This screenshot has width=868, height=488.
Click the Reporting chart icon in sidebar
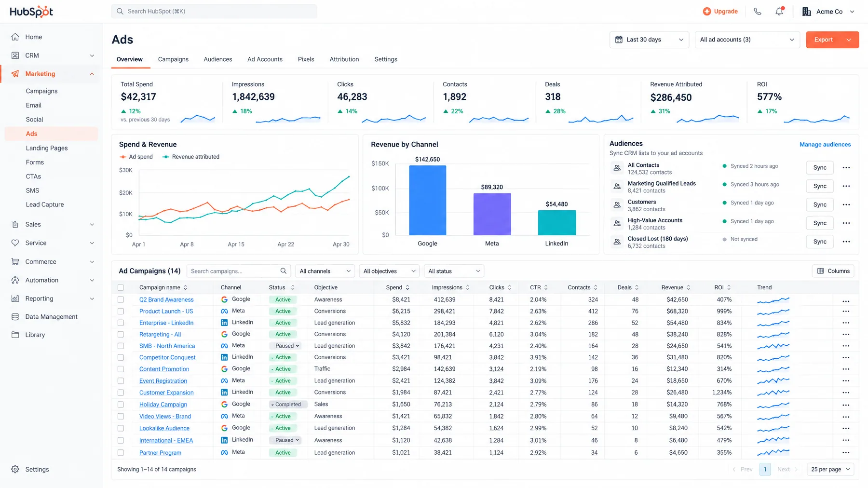click(x=15, y=298)
